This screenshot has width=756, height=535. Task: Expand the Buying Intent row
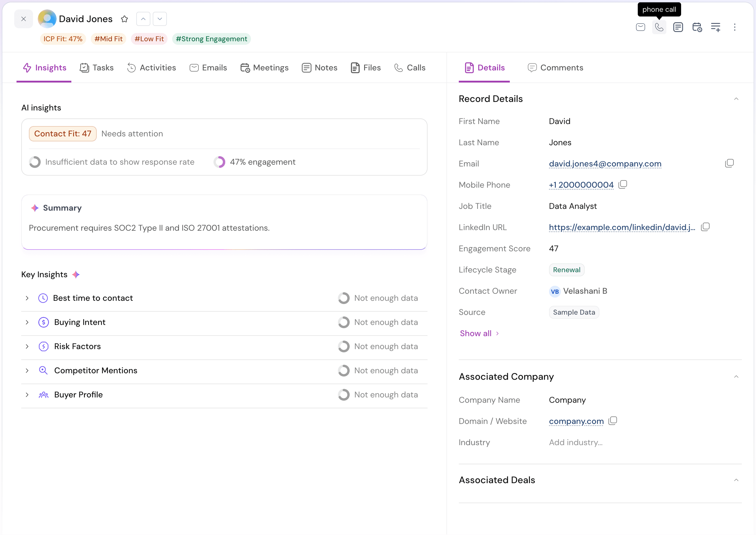[x=27, y=322]
